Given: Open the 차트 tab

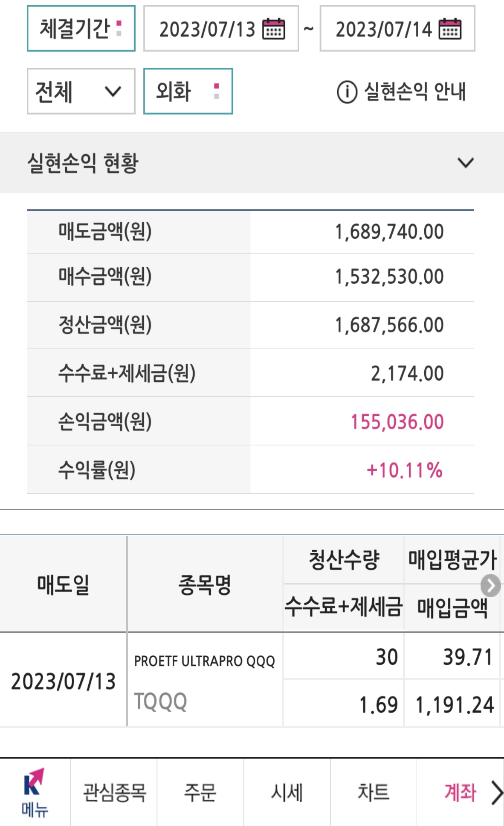Looking at the screenshot, I should pos(374,793).
